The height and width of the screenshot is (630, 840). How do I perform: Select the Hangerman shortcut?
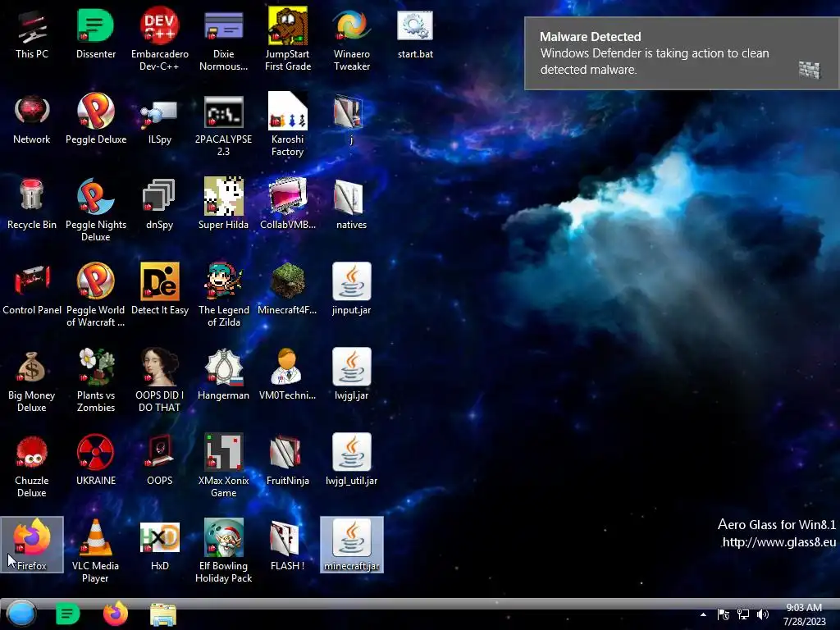223,376
